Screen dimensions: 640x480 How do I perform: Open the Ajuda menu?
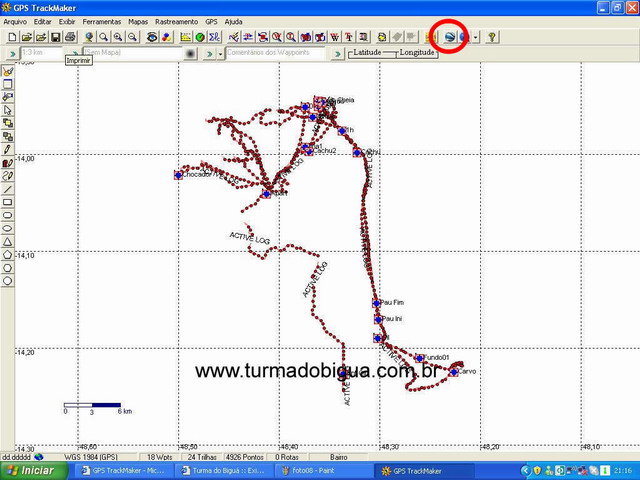[x=233, y=22]
